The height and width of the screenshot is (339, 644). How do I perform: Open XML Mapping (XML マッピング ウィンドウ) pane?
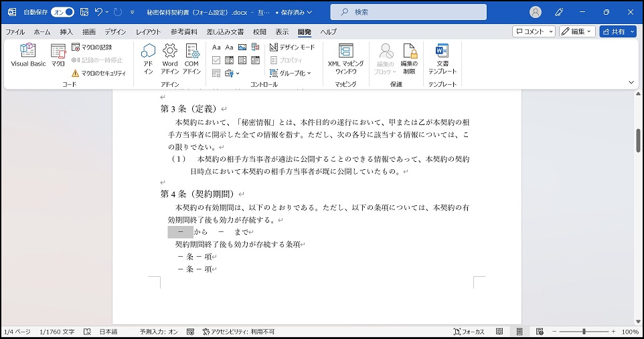[345, 59]
